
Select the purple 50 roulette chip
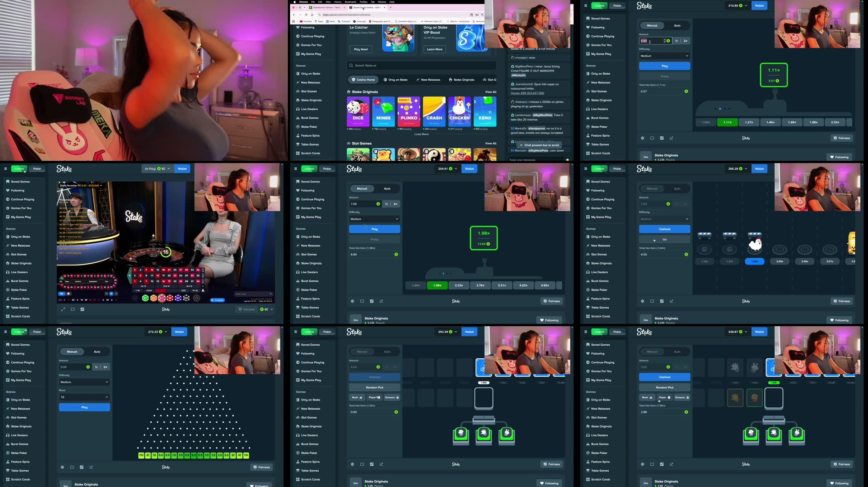pyautogui.click(x=178, y=298)
